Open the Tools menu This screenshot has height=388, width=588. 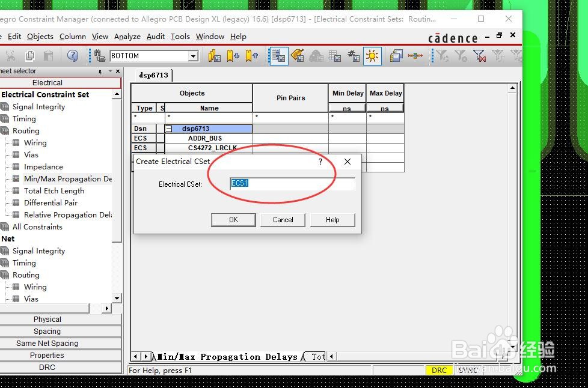pyautogui.click(x=180, y=36)
